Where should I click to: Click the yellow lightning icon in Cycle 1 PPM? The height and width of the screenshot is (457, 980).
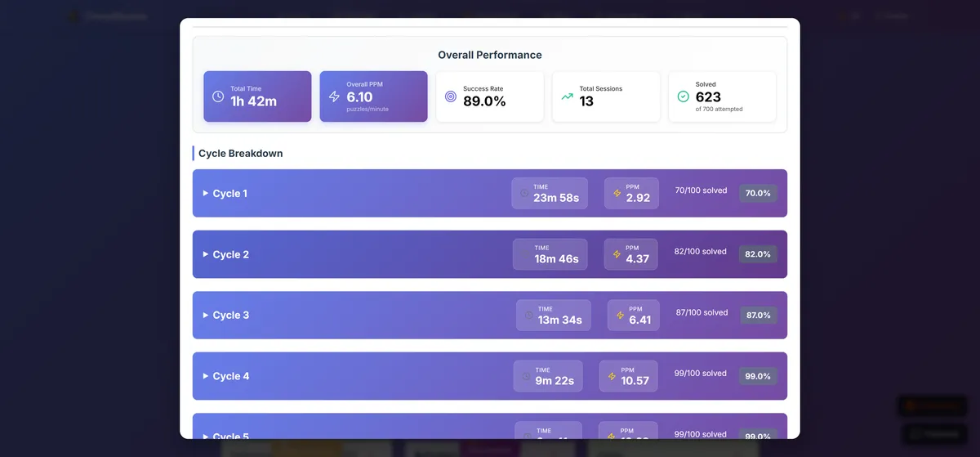point(617,194)
